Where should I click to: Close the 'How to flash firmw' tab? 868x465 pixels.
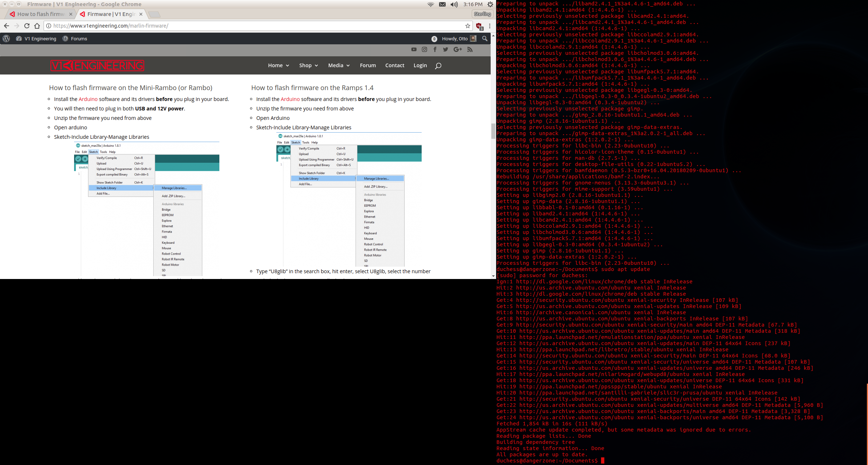point(71,14)
